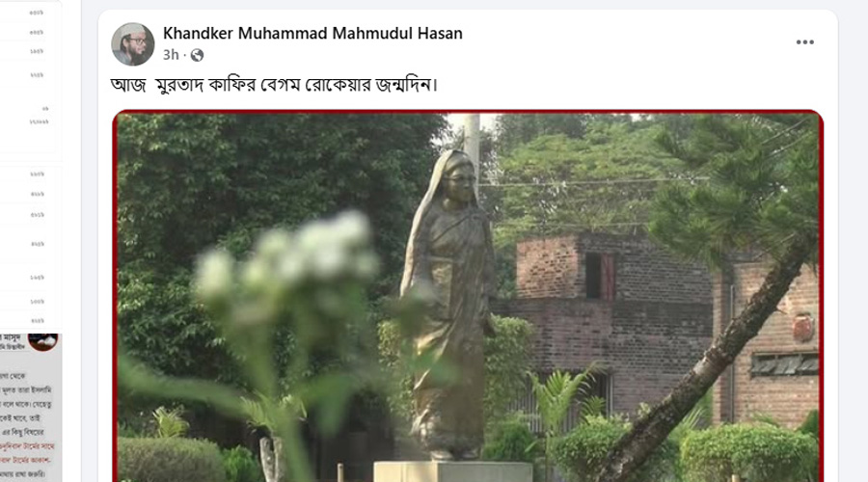Click the building's dark upper window in the photo
This screenshot has height=482, width=868.
click(600, 276)
